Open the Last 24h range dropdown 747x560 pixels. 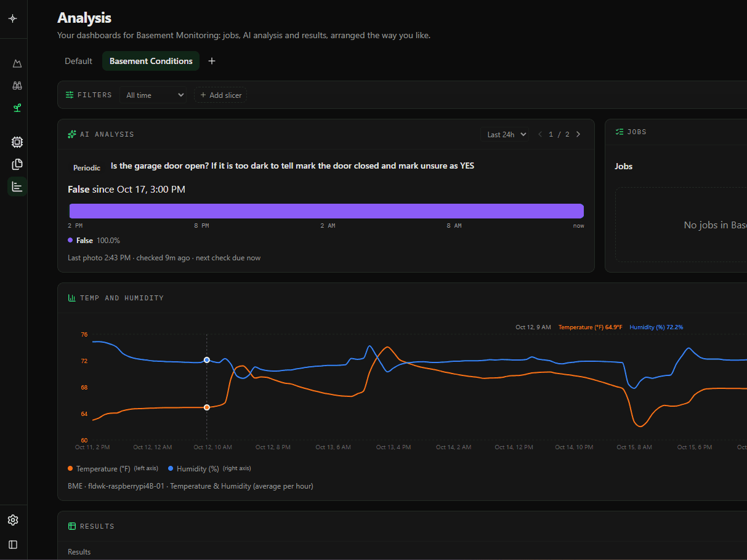504,134
